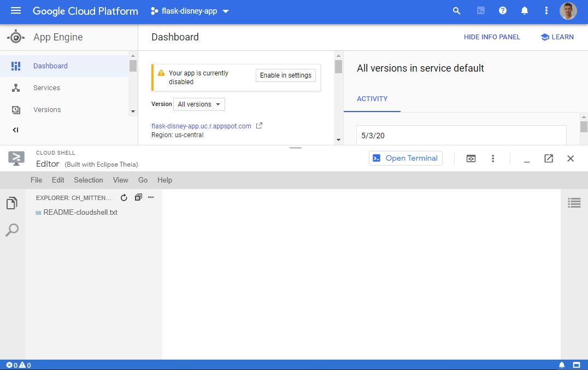The image size is (588, 370).
Task: Activate Cloud Shell icon in header
Action: click(480, 11)
